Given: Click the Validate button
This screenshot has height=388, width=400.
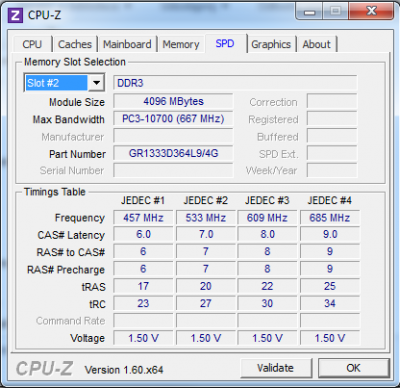Looking at the screenshot, I should (275, 368).
